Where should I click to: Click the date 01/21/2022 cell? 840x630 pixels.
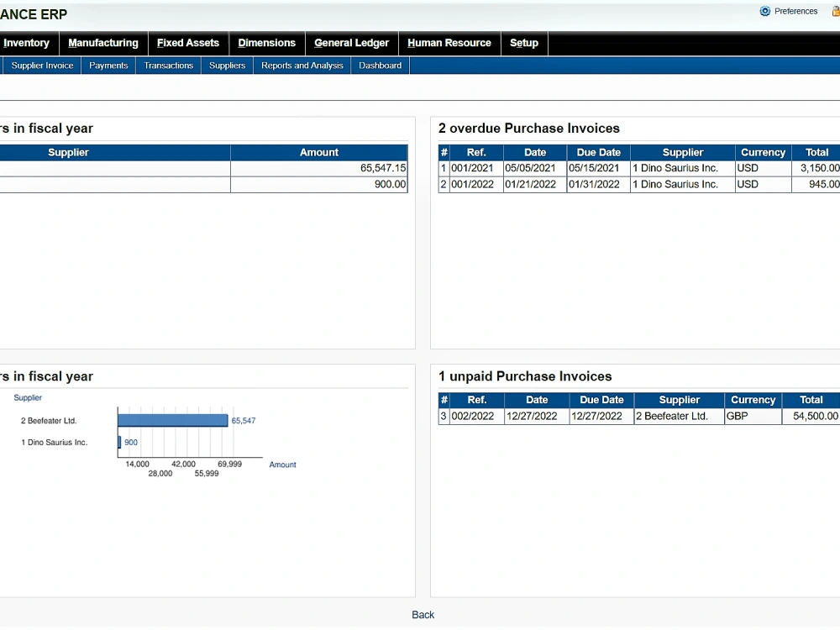(x=534, y=184)
